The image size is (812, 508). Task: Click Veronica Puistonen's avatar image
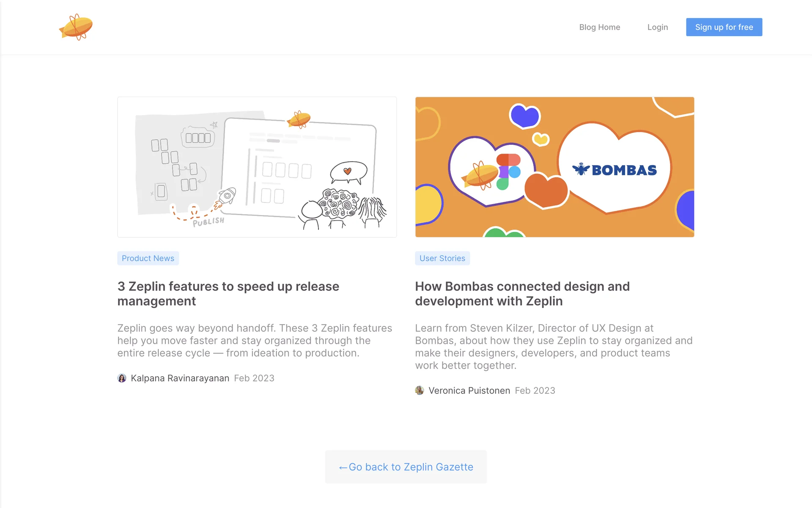(x=420, y=390)
